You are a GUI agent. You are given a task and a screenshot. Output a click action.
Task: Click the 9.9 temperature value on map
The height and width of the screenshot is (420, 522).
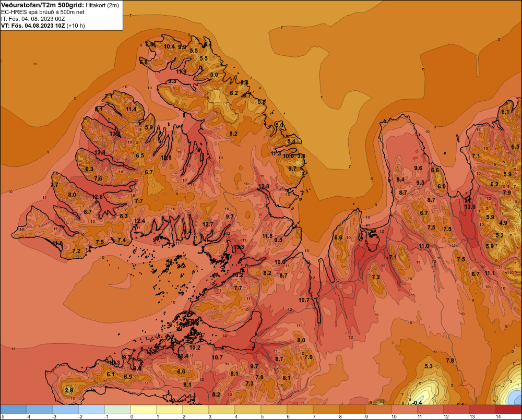click(182, 47)
